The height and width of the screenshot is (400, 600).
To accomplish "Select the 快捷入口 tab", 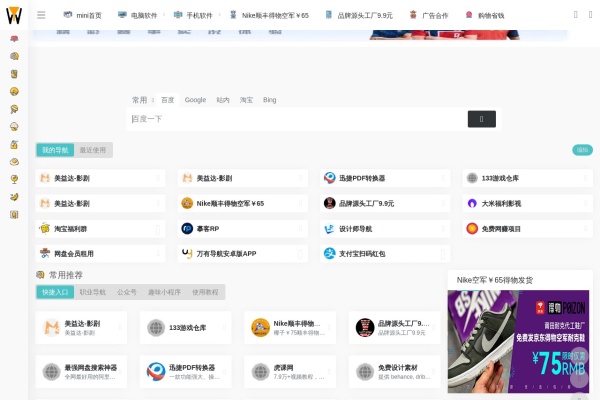I will pyautogui.click(x=55, y=292).
